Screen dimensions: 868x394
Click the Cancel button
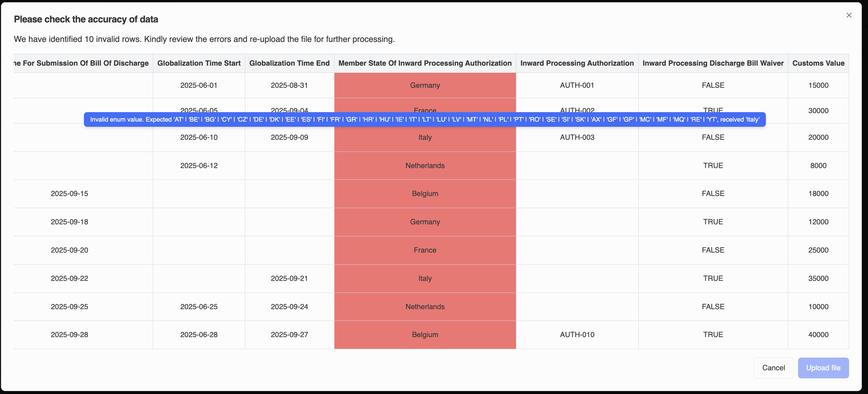pyautogui.click(x=773, y=368)
